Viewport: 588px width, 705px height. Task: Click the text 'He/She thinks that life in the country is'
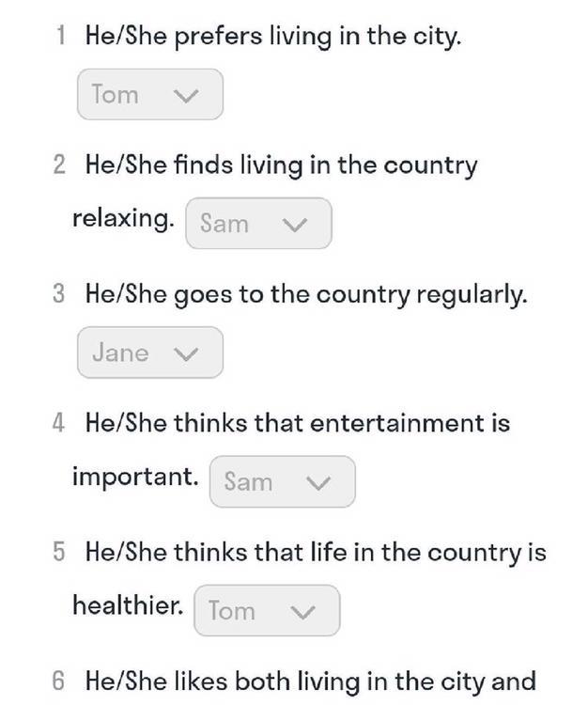pos(315,552)
